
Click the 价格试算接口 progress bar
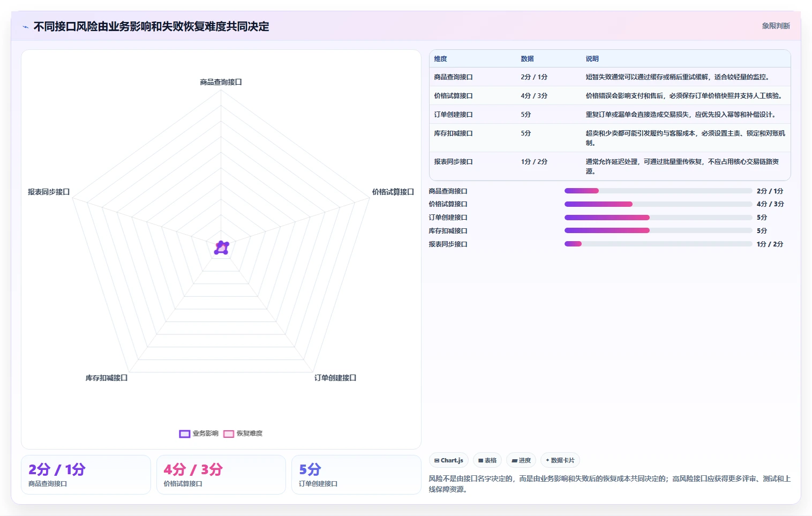[658, 204]
